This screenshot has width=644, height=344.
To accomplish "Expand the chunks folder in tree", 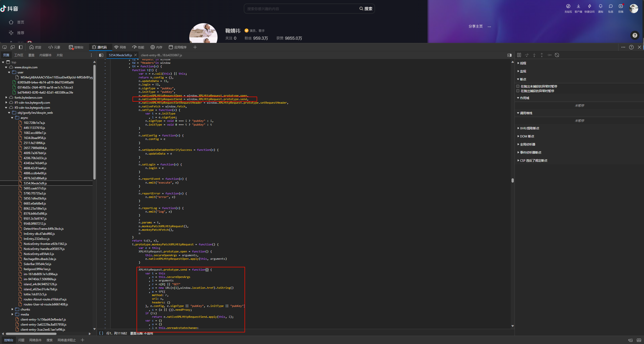I will click(x=12, y=309).
